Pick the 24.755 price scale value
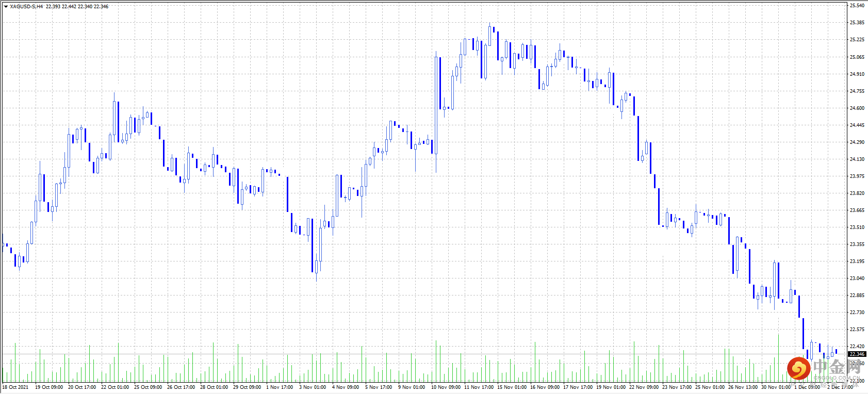The image size is (868, 394). coord(857,91)
